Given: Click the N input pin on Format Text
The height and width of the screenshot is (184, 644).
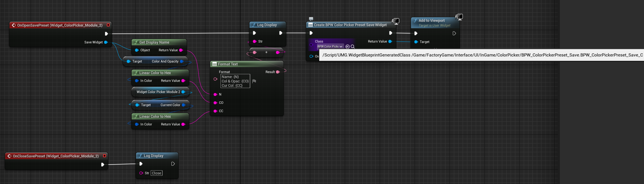Looking at the screenshot, I should point(215,94).
